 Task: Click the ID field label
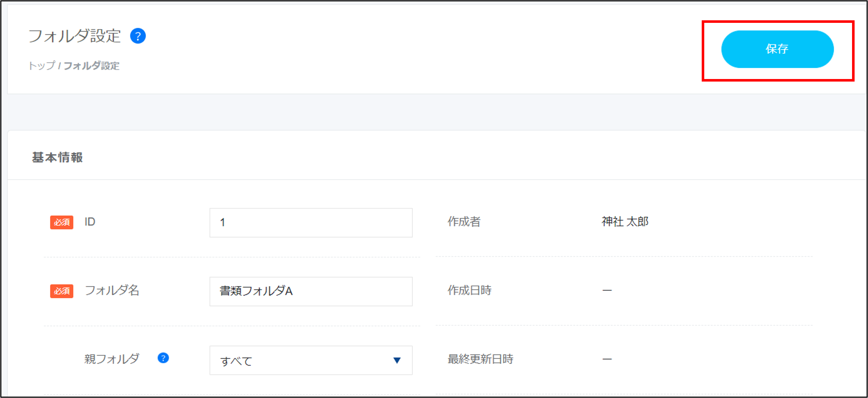pos(89,222)
